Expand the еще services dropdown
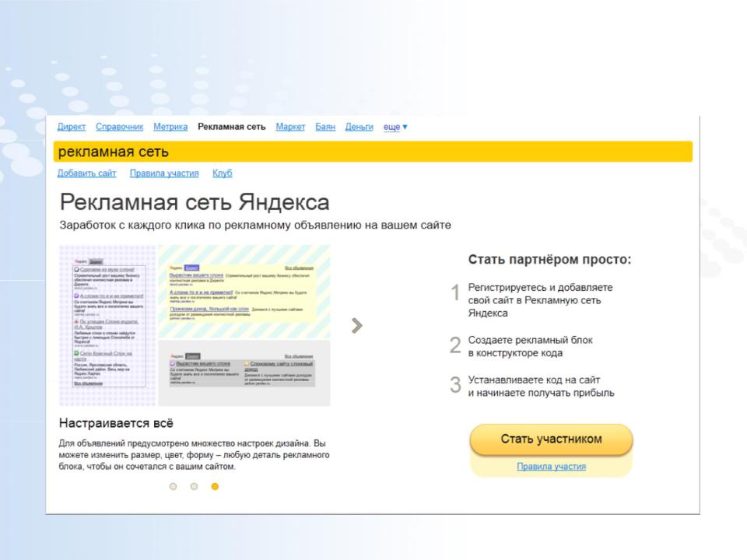Viewport: 747px width, 560px height. point(395,127)
